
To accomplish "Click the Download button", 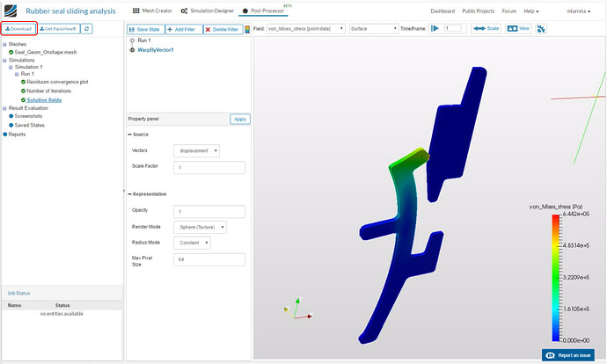I will point(18,29).
